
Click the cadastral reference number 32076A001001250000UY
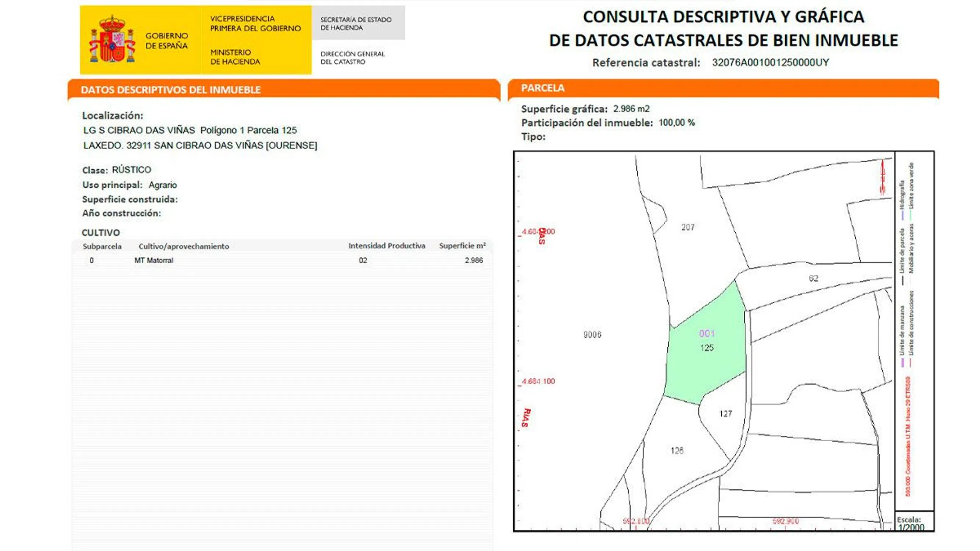point(770,63)
